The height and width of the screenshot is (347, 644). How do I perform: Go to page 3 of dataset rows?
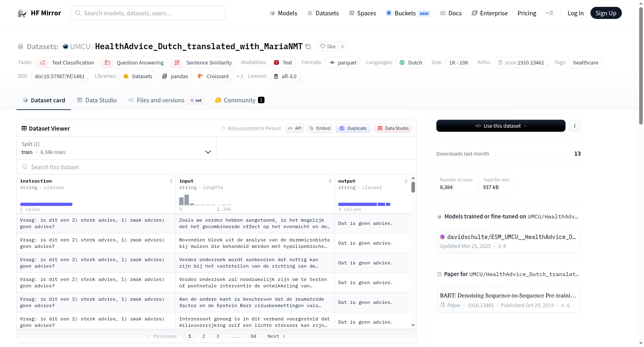(x=218, y=336)
